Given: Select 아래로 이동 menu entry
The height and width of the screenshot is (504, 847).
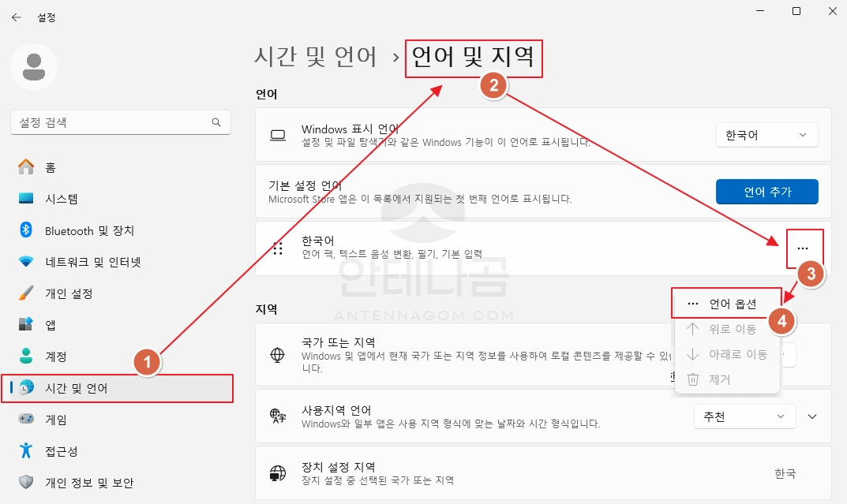Looking at the screenshot, I should point(727,354).
